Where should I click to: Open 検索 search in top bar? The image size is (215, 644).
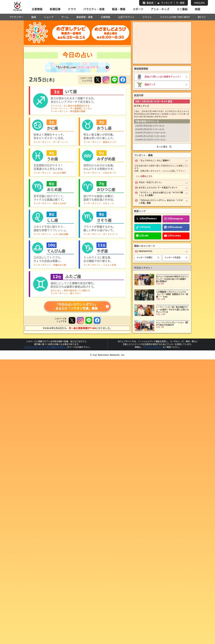point(181,3)
